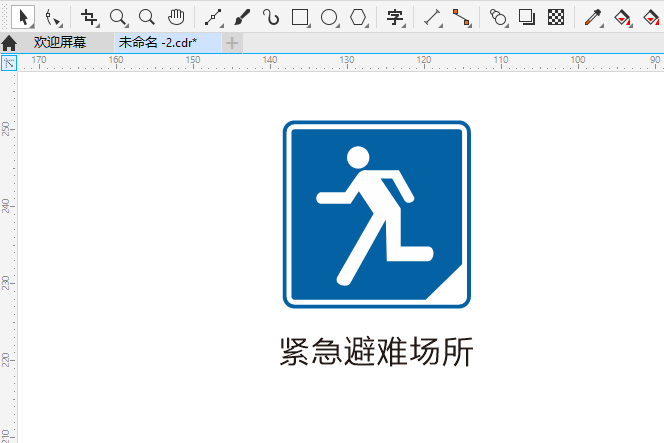Viewport: 664px width, 443px height.
Task: Activate the Crop tool
Action: [x=89, y=17]
